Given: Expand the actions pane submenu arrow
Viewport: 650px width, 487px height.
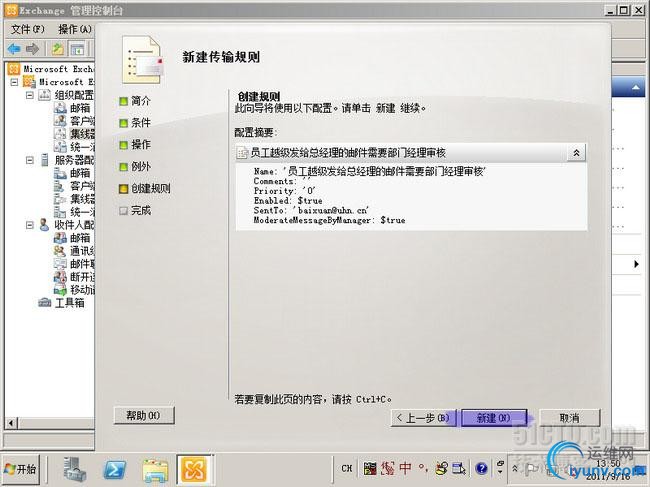Looking at the screenshot, I should (x=636, y=264).
